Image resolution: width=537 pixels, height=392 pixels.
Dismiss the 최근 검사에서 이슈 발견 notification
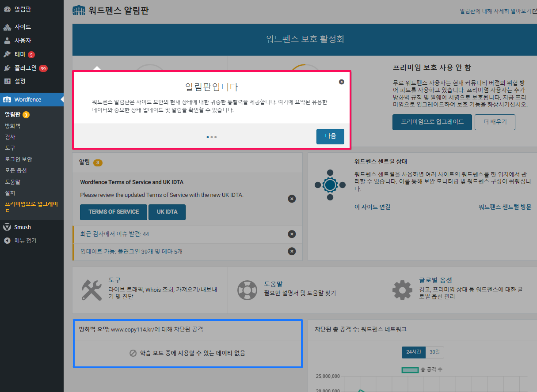(x=292, y=234)
